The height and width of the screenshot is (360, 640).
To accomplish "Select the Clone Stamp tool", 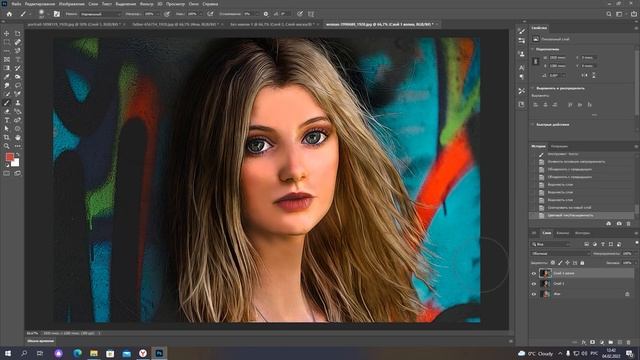I will [x=18, y=102].
